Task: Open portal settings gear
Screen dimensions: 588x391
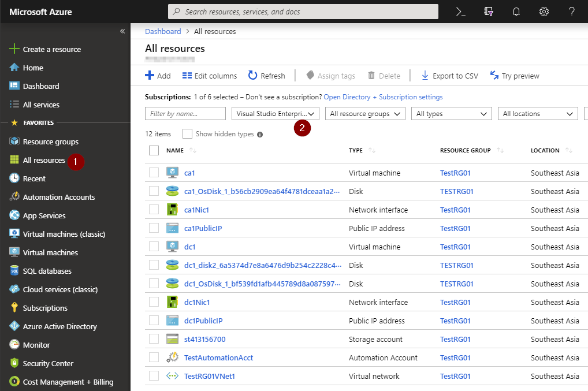Action: pyautogui.click(x=544, y=12)
